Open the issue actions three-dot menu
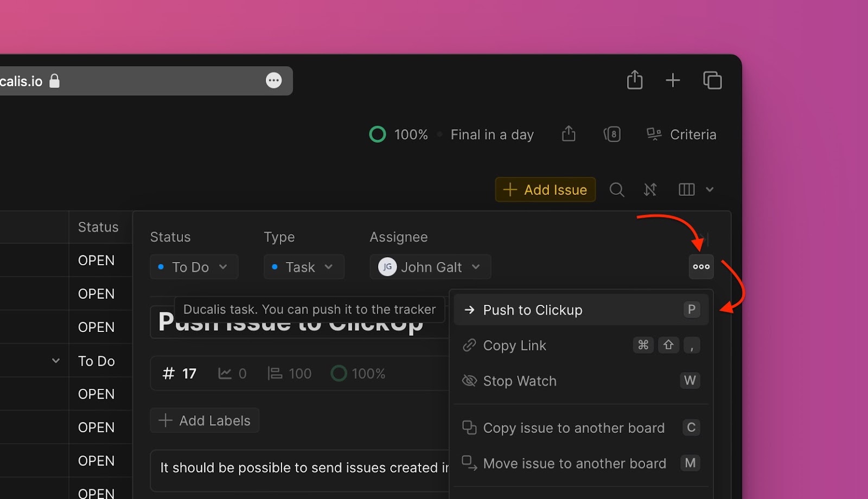Screen dimensions: 868x499 pyautogui.click(x=701, y=266)
